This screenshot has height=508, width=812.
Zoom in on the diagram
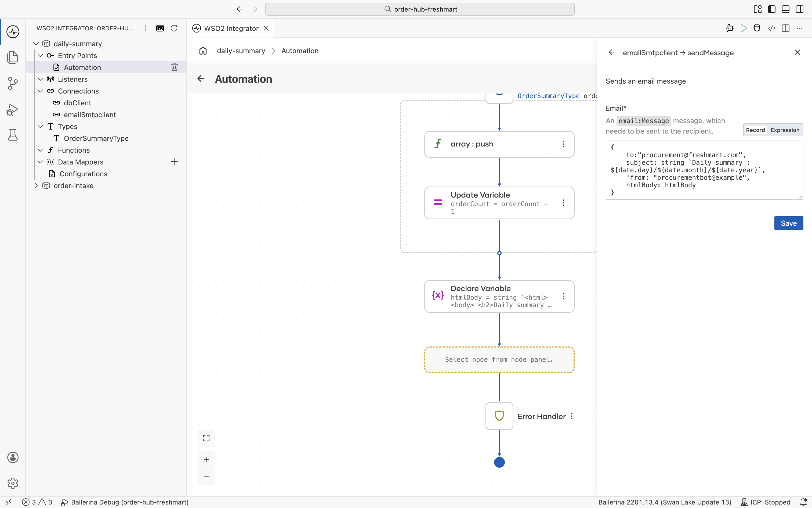pyautogui.click(x=206, y=459)
